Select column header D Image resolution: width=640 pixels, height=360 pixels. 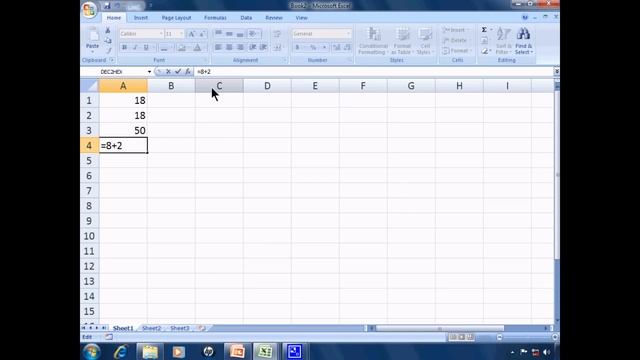pyautogui.click(x=267, y=86)
